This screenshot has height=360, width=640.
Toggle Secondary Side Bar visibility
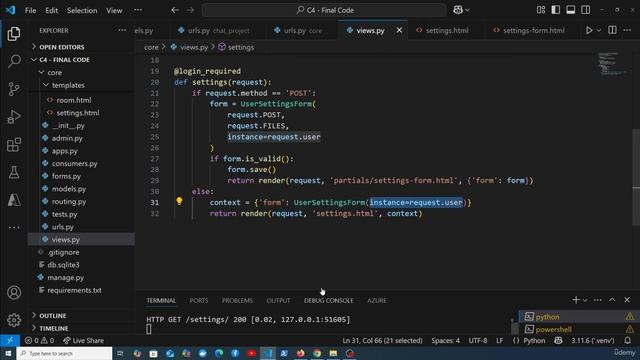tap(585, 10)
